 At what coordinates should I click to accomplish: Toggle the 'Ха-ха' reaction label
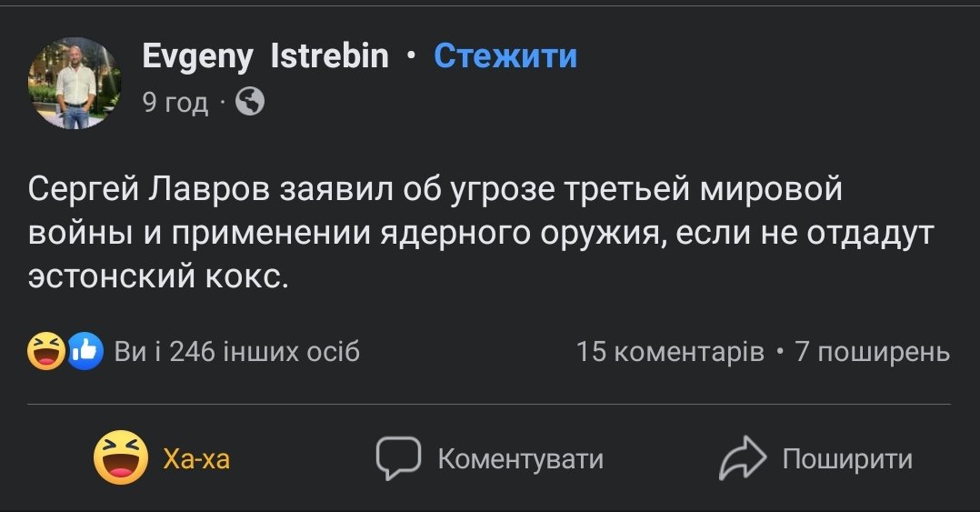point(196,459)
